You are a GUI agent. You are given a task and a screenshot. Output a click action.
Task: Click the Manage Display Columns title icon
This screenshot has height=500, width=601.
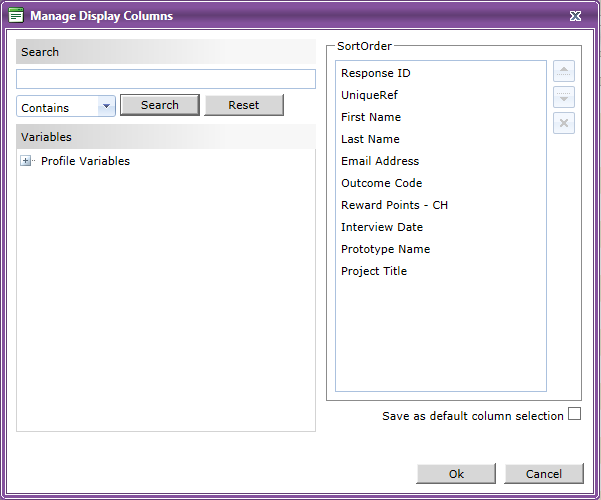coord(16,16)
